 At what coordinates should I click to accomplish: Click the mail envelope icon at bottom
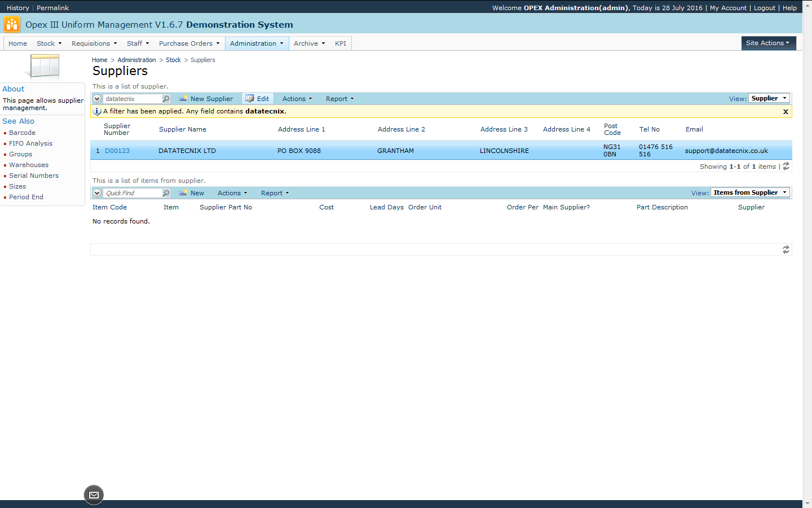tap(94, 495)
